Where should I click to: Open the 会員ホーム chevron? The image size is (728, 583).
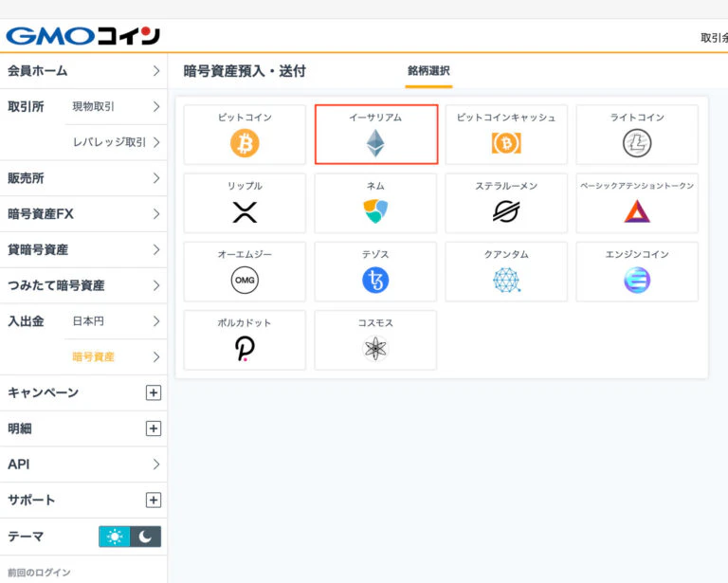pos(156,71)
